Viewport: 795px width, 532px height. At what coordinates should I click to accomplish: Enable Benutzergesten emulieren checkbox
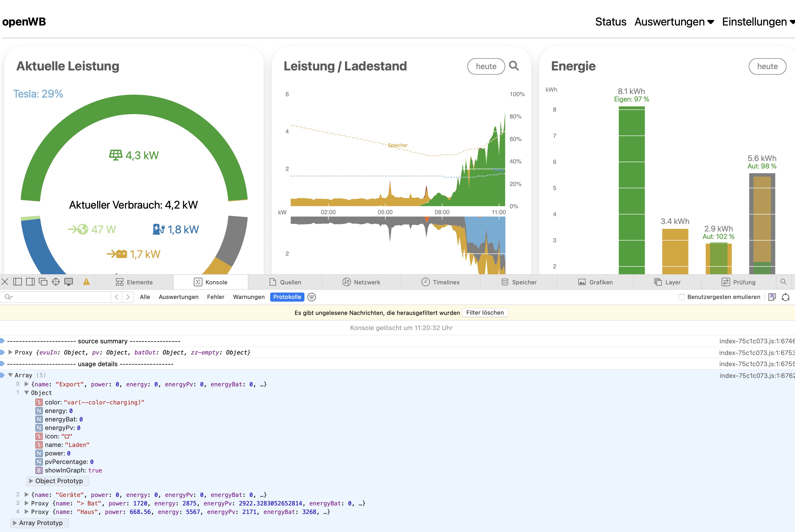point(681,297)
